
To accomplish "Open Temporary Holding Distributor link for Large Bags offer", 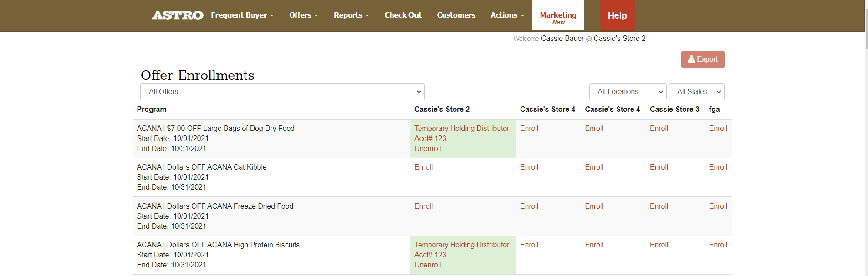I will [461, 129].
